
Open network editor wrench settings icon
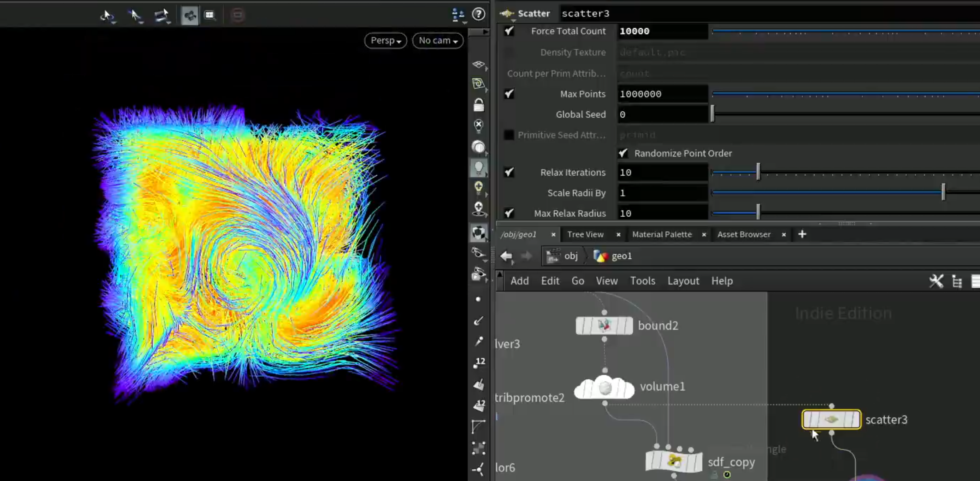936,281
